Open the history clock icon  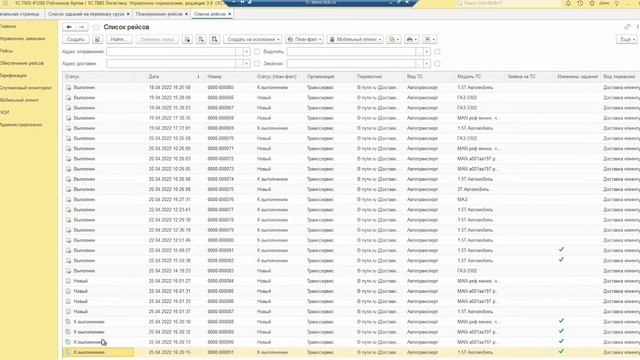(580, 3)
